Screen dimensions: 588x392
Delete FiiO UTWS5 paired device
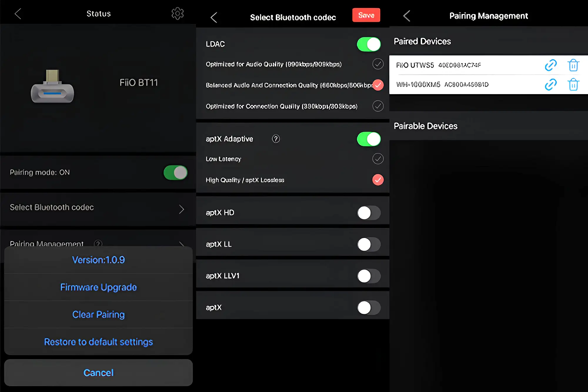573,65
